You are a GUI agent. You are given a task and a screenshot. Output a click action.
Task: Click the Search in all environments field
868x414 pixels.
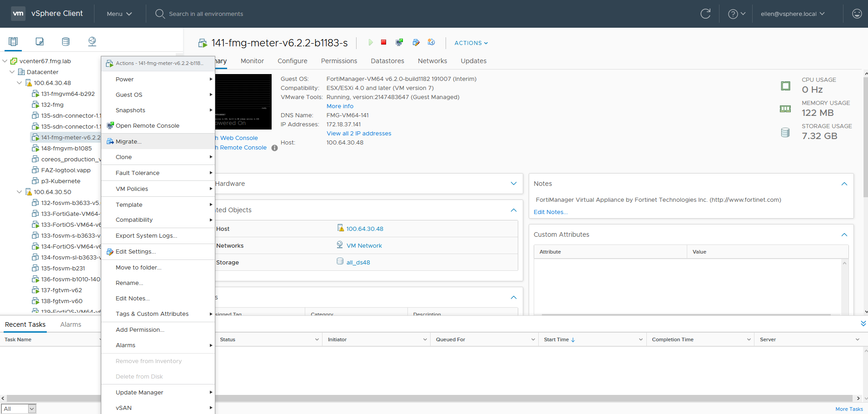click(206, 14)
